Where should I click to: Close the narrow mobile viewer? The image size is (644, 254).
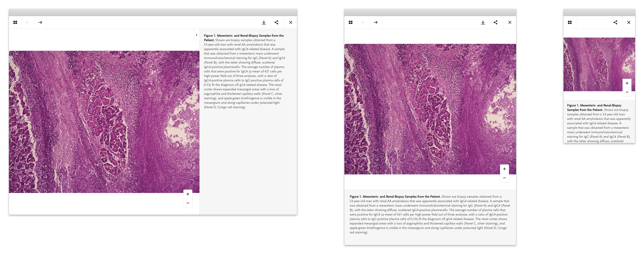click(x=629, y=22)
